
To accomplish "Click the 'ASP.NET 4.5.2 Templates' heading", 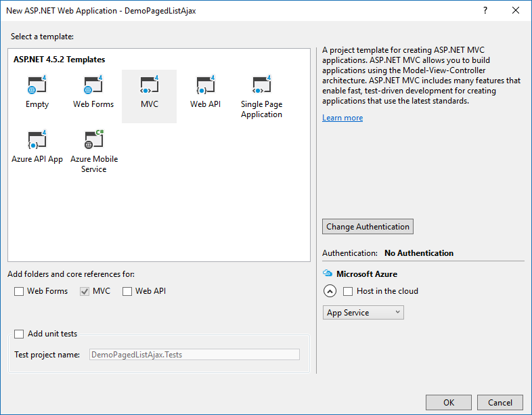I will coord(60,60).
